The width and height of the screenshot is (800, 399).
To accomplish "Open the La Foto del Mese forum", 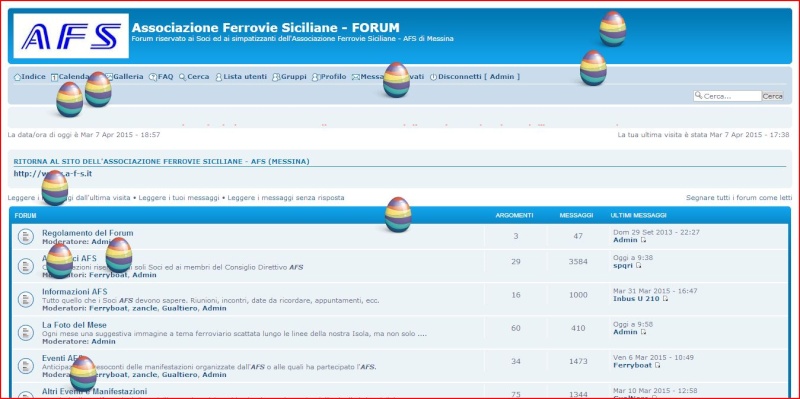I will coord(74,325).
